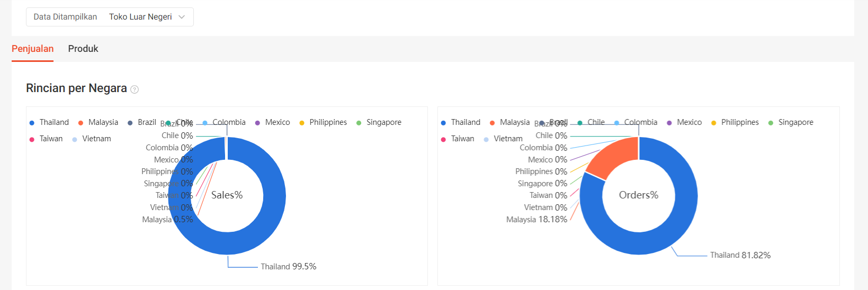The height and width of the screenshot is (290, 868).
Task: Toggle Brazil in the Sales chart legend
Action: pyautogui.click(x=142, y=122)
